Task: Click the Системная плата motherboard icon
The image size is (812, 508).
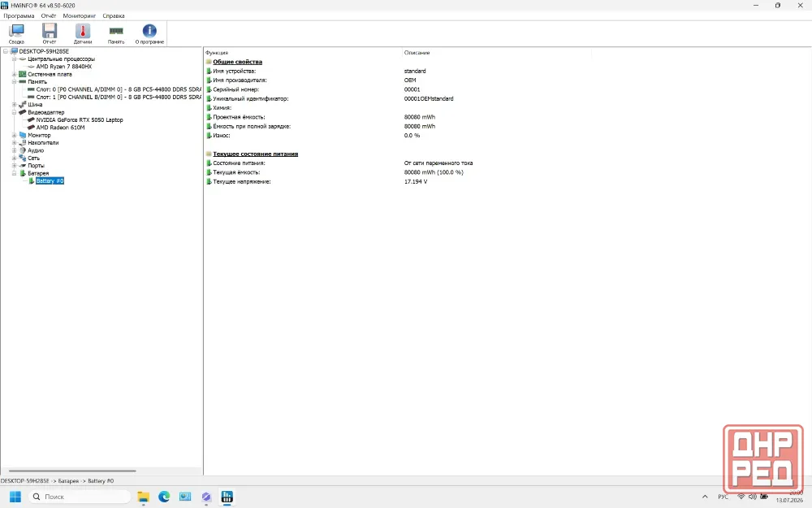Action: point(22,74)
